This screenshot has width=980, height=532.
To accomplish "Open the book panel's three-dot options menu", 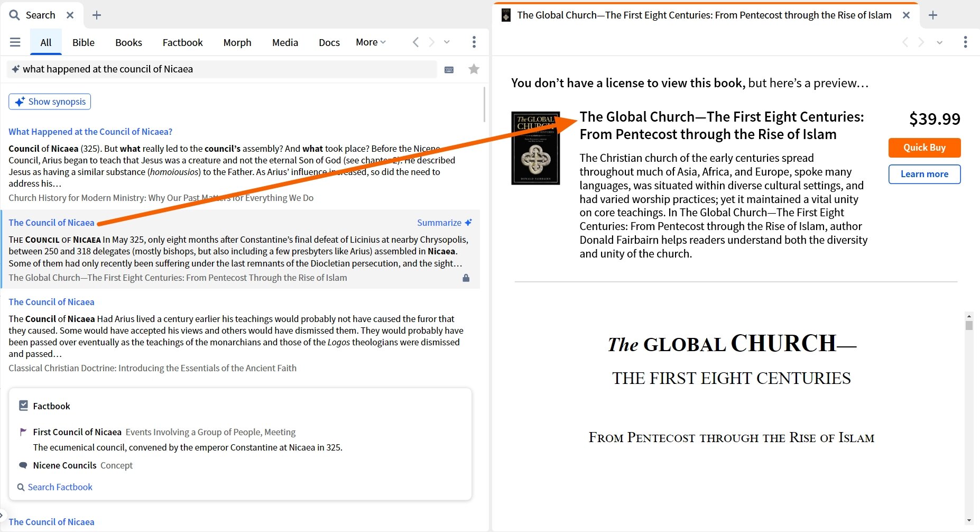I will coord(965,42).
